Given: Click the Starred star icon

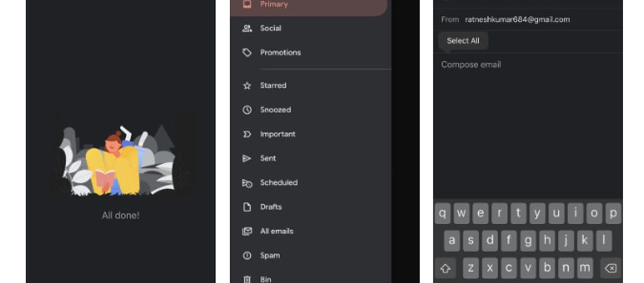Looking at the screenshot, I should point(247,86).
